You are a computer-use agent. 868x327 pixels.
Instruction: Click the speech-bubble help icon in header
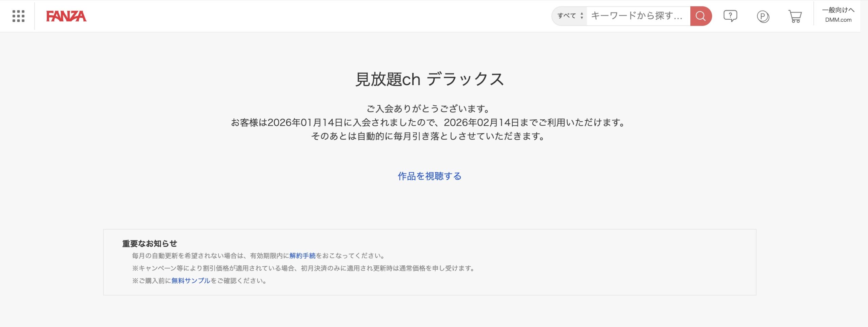coord(731,16)
